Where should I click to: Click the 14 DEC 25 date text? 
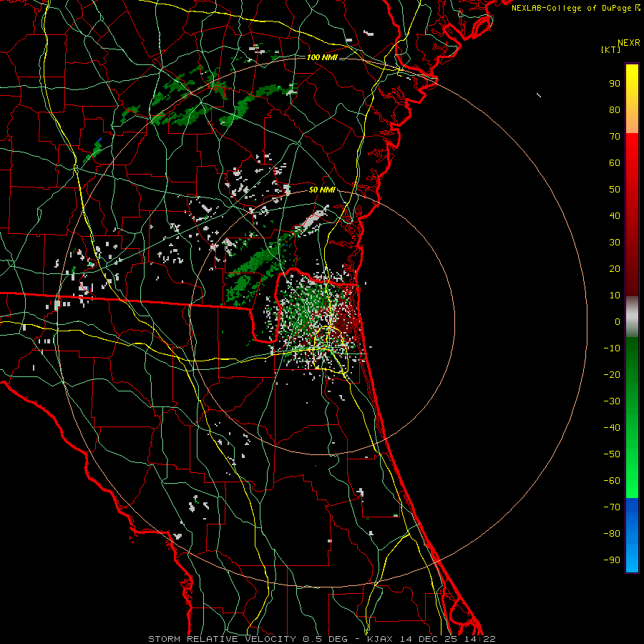click(428, 639)
